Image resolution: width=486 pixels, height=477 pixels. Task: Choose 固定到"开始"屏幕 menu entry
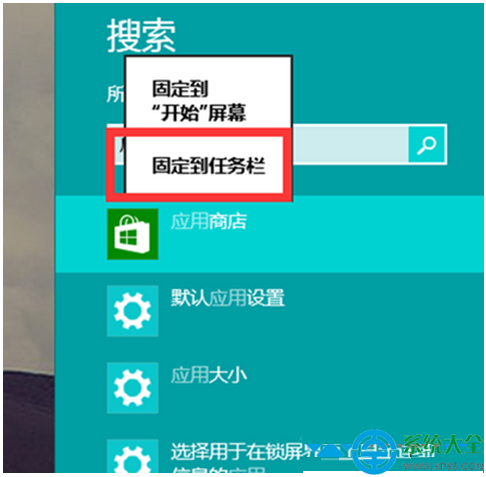point(199,101)
